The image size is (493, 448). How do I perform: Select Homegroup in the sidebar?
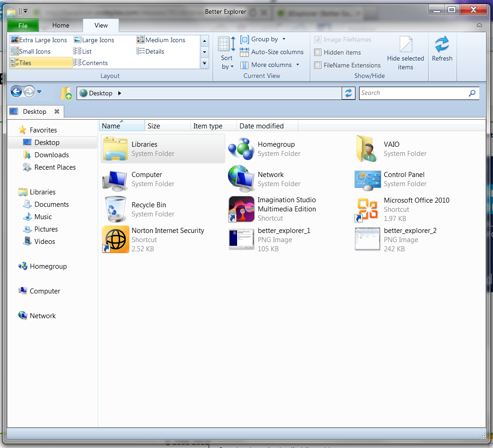(x=43, y=266)
